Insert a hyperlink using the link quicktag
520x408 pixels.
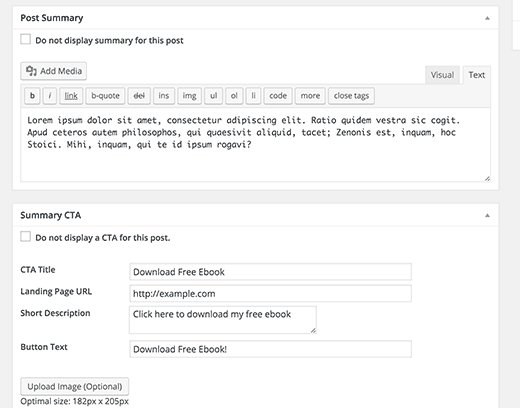click(x=71, y=96)
